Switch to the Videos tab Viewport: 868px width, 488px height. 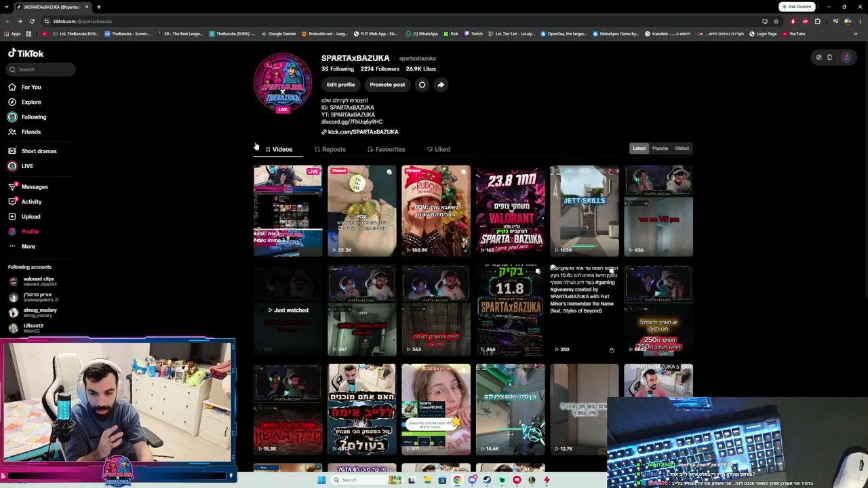tap(279, 149)
